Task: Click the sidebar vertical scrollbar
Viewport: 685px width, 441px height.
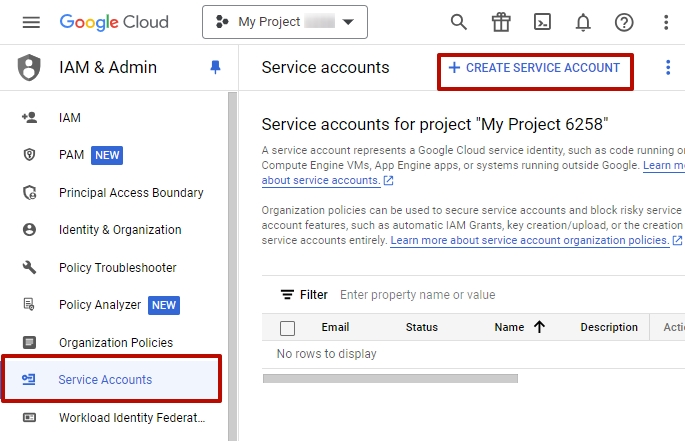Action: (x=232, y=266)
